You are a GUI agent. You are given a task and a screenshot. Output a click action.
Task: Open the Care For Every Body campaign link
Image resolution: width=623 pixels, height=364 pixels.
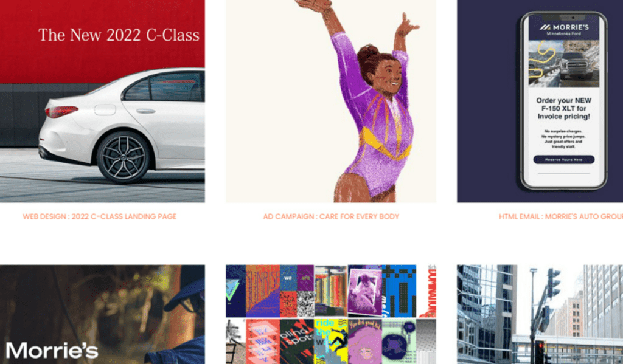(x=331, y=216)
